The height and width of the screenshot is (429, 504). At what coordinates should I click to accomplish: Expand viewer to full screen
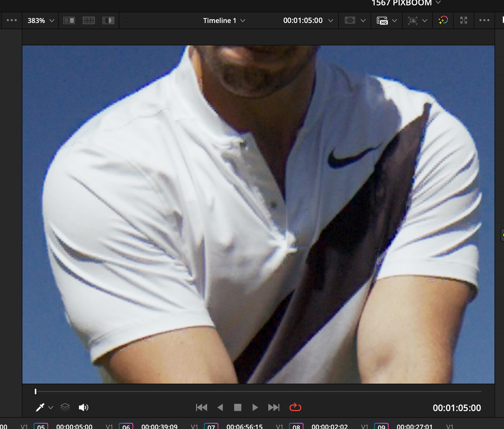[464, 20]
